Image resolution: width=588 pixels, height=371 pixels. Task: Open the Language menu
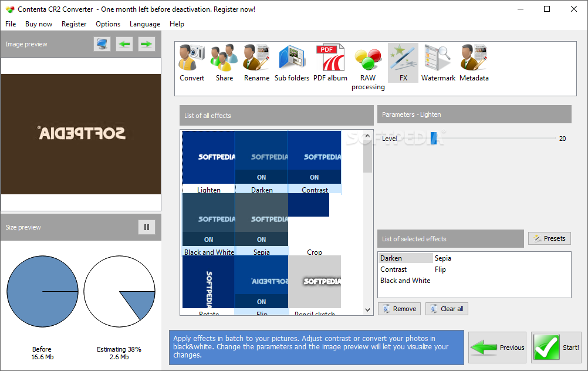145,24
